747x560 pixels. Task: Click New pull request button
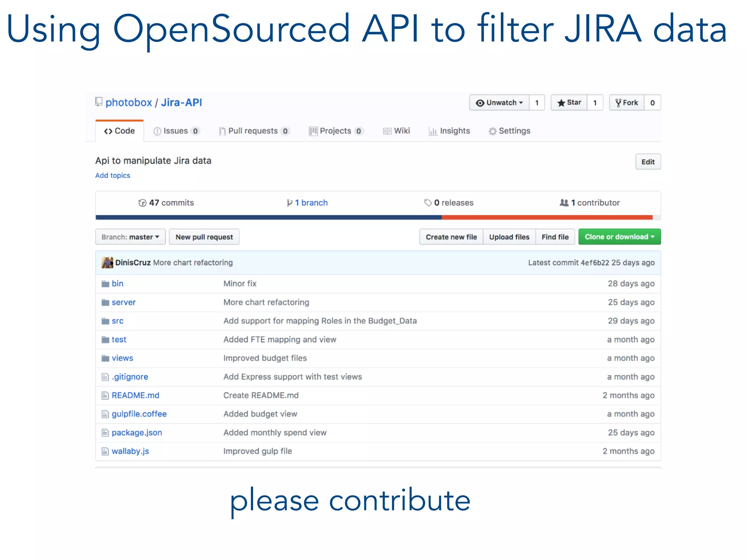click(204, 237)
